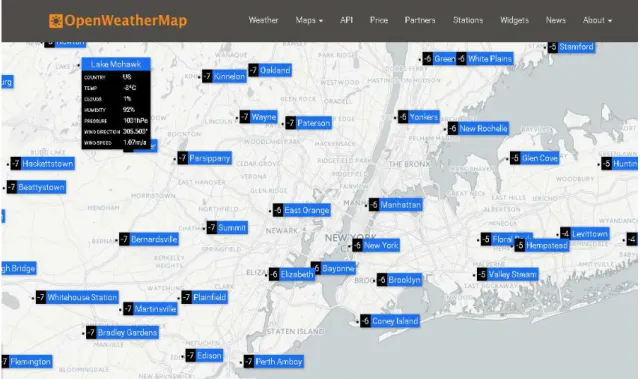Select the Kinnelon city marker

pyautogui.click(x=224, y=76)
